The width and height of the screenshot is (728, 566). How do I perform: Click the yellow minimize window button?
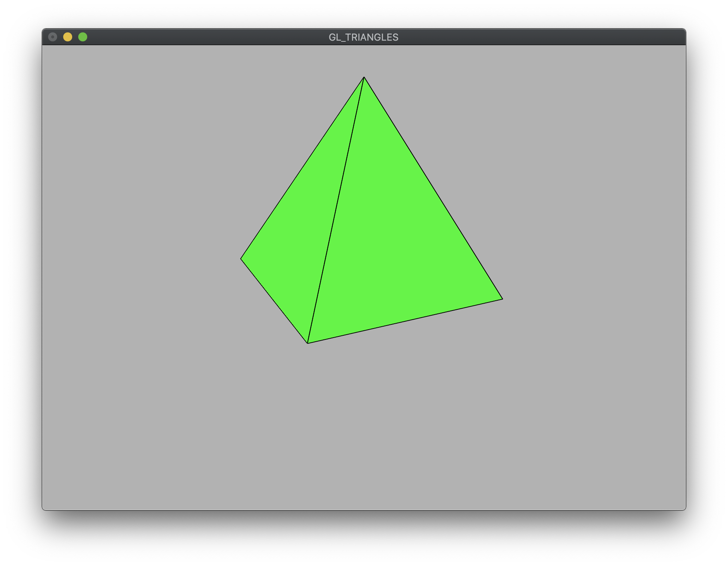(x=68, y=37)
